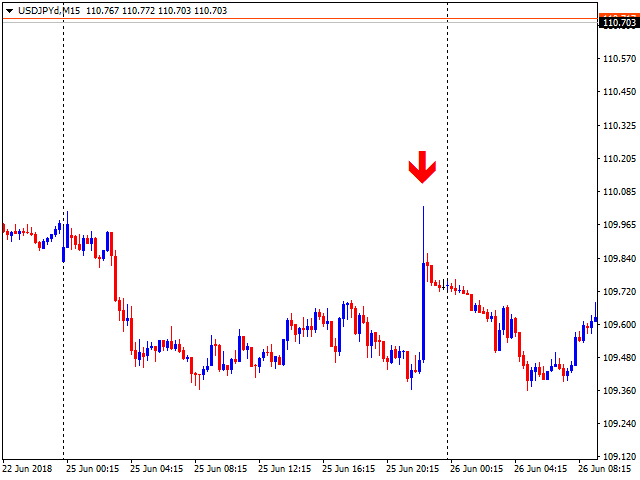Click the 25 Jun 04:15 time label
The image size is (640, 480).
click(156, 467)
